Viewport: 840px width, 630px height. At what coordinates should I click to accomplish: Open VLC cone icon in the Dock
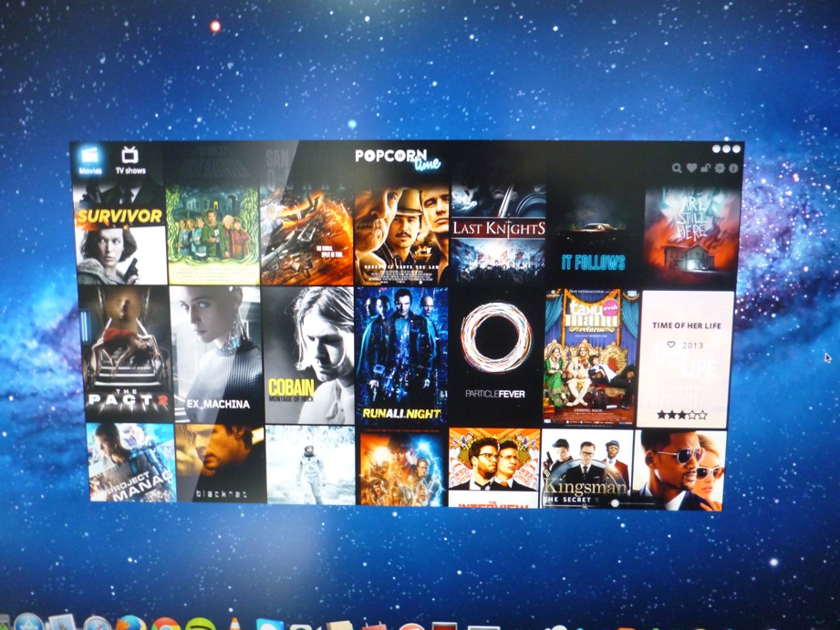[234, 625]
